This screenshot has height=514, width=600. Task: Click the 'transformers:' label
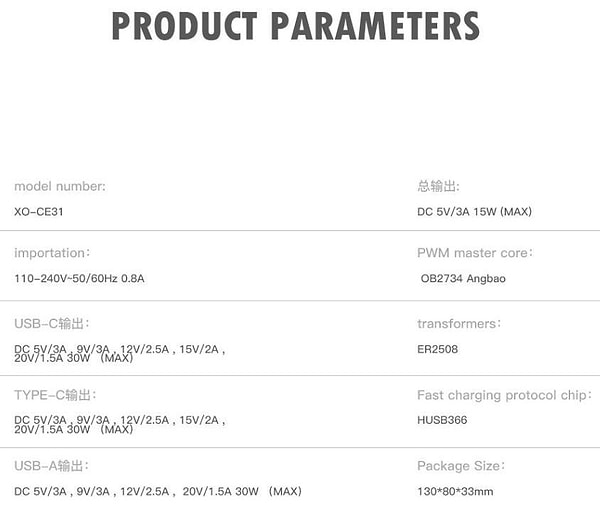tap(459, 324)
